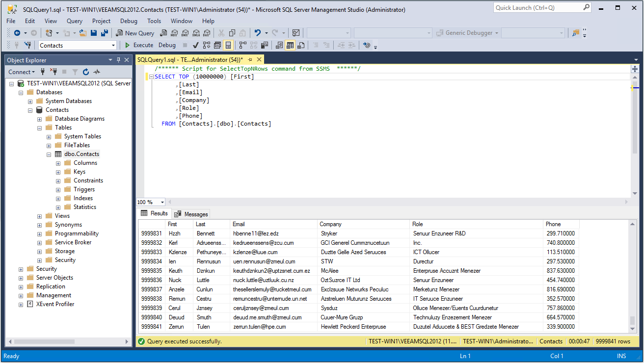Select Results to File mode icon

point(301,45)
